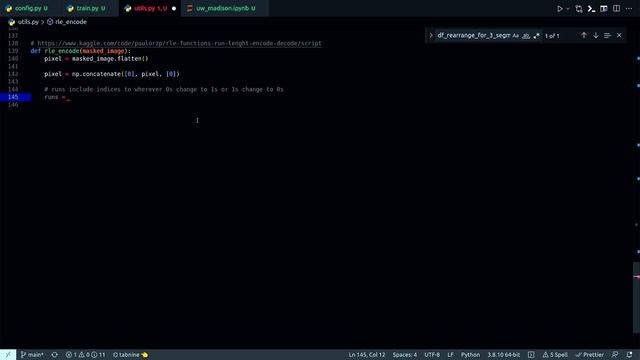Screen dimensions: 640x360
Task: Select the interpreter 3.8.10 64-bit
Action: coord(504,355)
